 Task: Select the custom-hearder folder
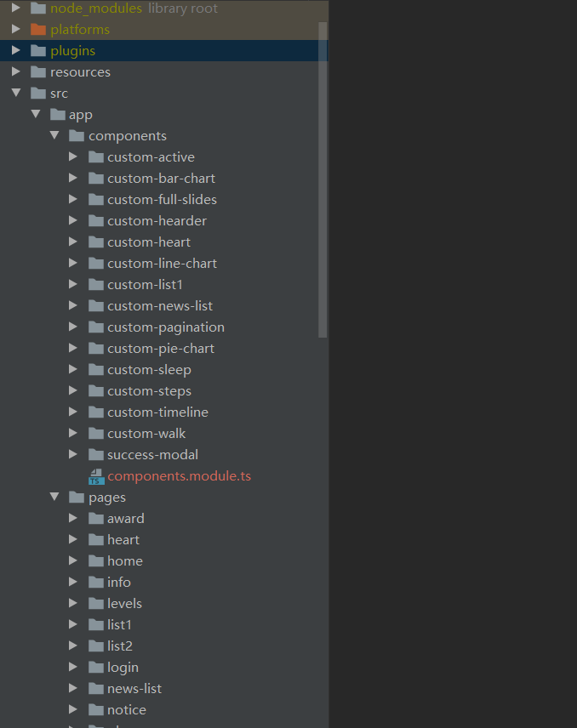(157, 221)
